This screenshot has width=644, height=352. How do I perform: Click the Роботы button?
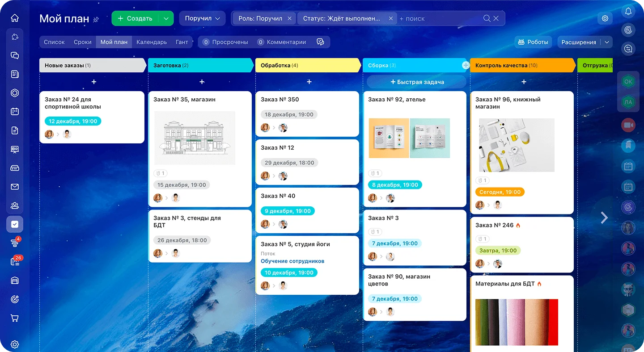(533, 42)
